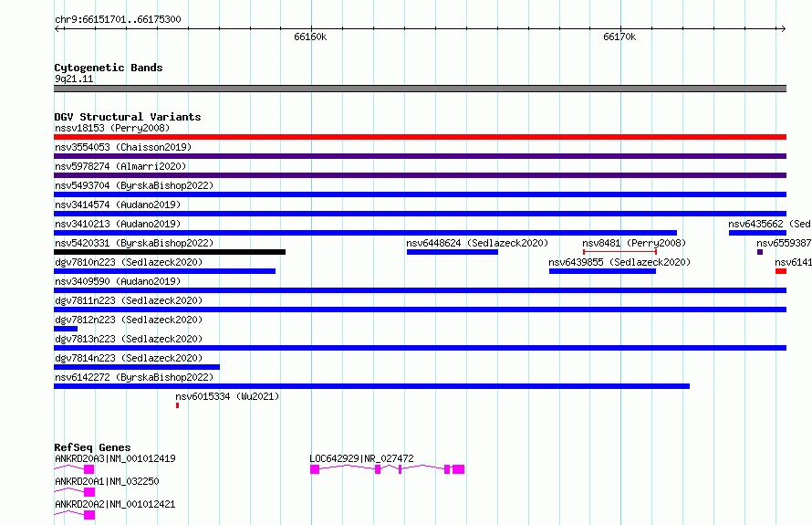Select the ANKRD20A3|NM_001012419 gene label
This screenshot has width=812, height=525.
115,458
